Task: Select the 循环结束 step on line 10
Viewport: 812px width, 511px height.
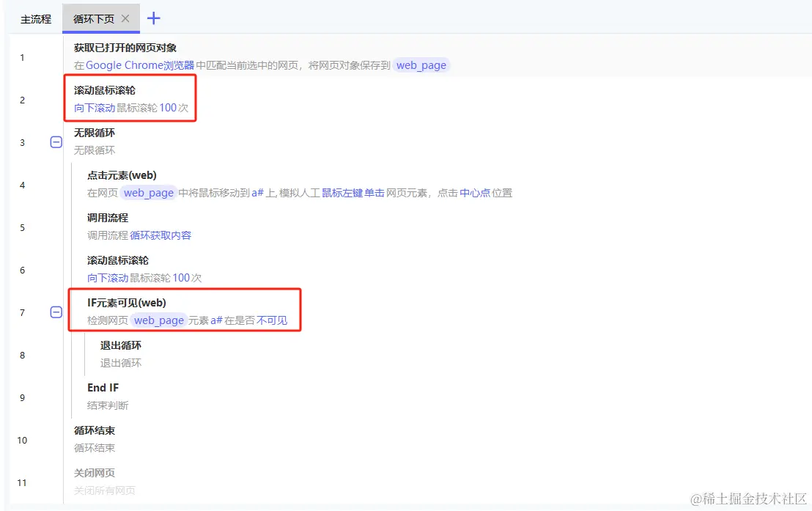Action: (x=95, y=430)
